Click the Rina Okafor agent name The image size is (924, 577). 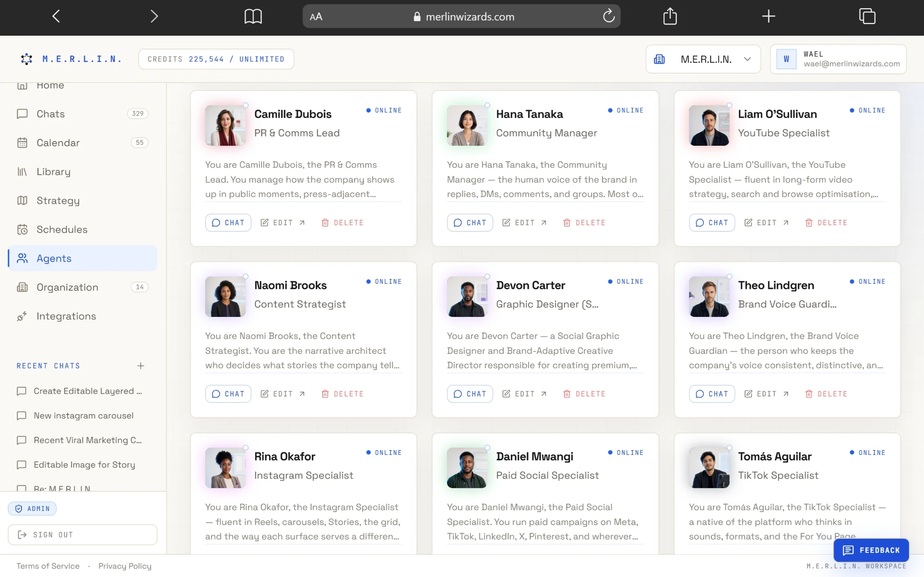[285, 456]
